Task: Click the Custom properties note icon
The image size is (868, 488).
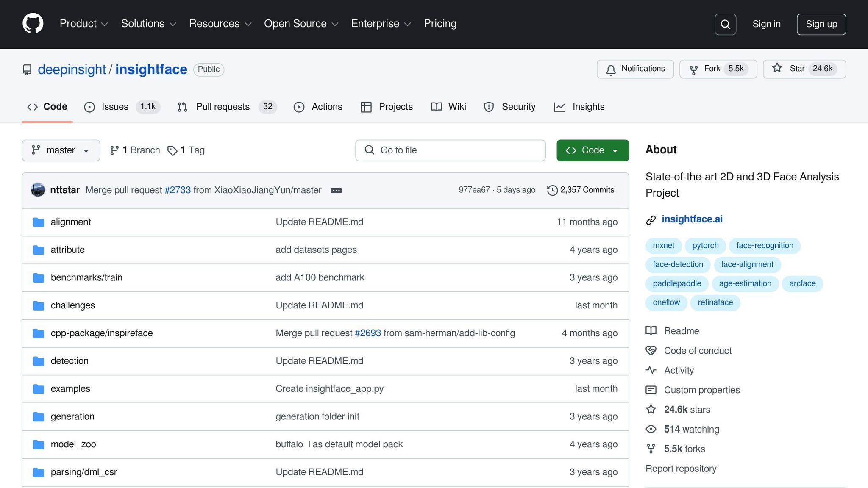Action: [651, 390]
